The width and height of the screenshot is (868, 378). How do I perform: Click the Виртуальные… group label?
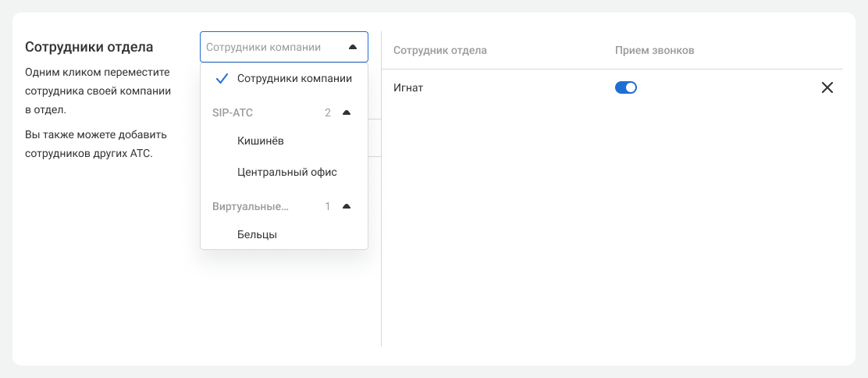[x=250, y=206]
